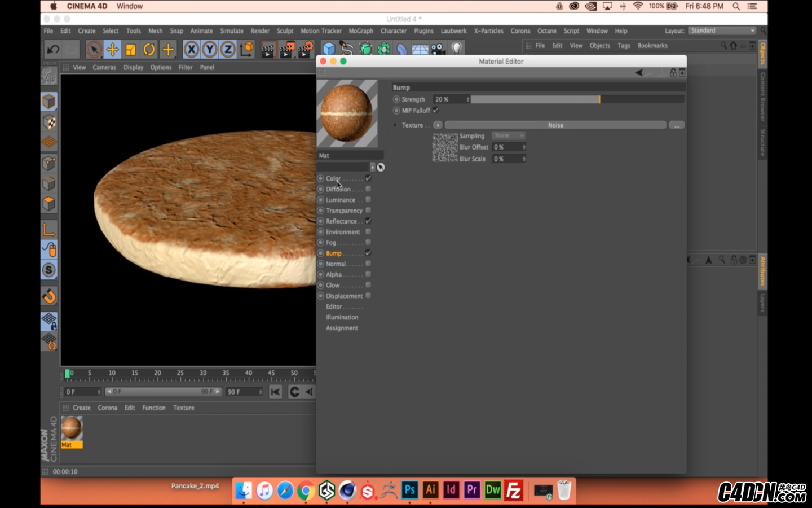The image size is (812, 508).
Task: Enable the Displacement channel checkbox
Action: (368, 296)
